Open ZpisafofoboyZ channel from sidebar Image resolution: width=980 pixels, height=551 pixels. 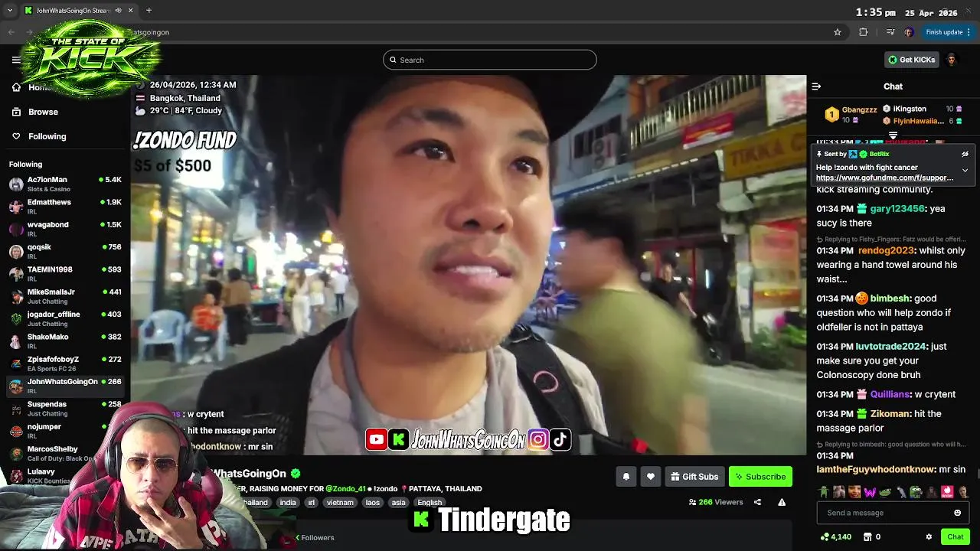tap(65, 364)
